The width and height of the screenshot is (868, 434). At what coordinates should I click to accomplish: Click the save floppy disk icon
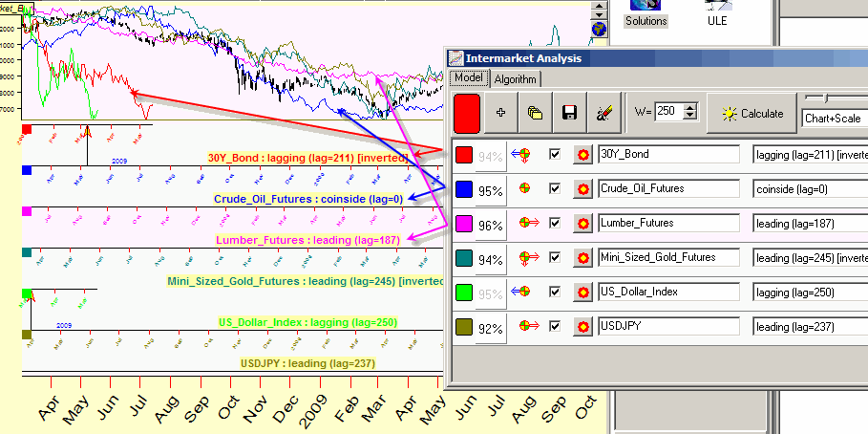click(568, 113)
